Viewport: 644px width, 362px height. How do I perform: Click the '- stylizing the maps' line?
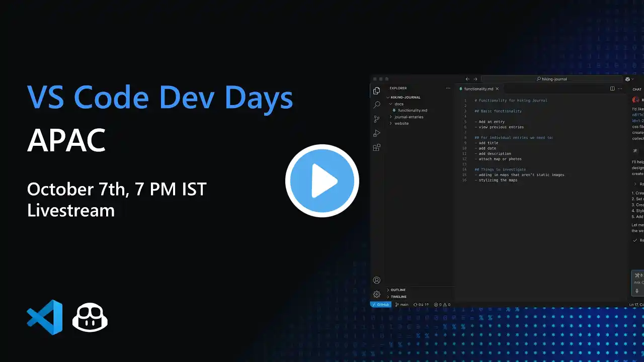pos(496,180)
